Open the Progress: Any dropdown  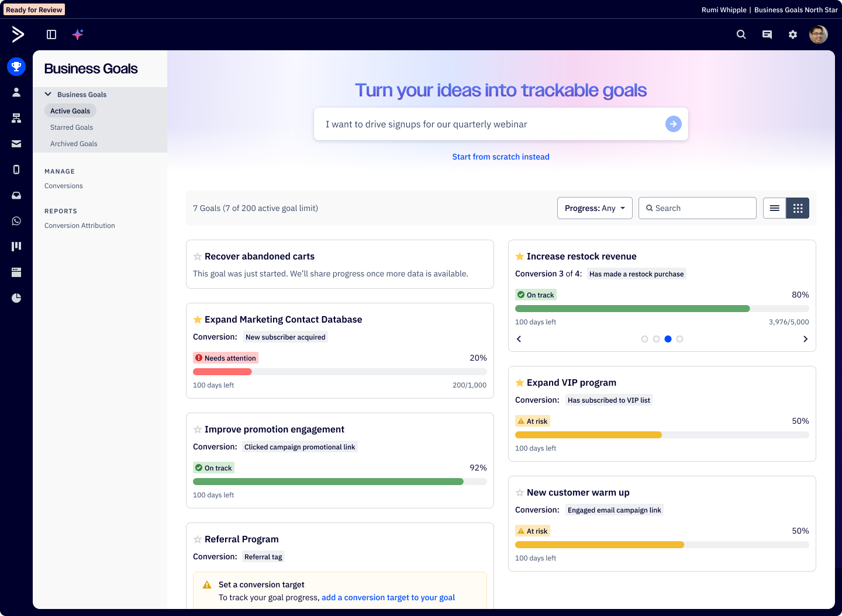click(595, 208)
